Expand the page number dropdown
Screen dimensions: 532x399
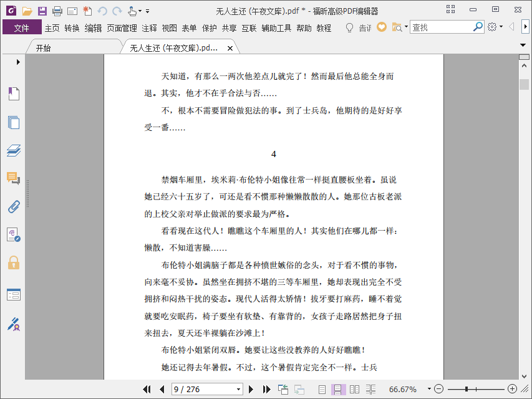(x=238, y=389)
